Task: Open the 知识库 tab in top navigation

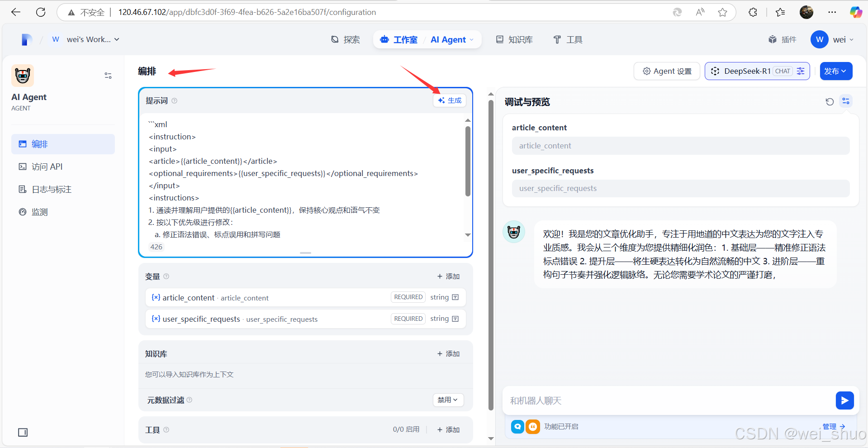Action: coord(515,40)
